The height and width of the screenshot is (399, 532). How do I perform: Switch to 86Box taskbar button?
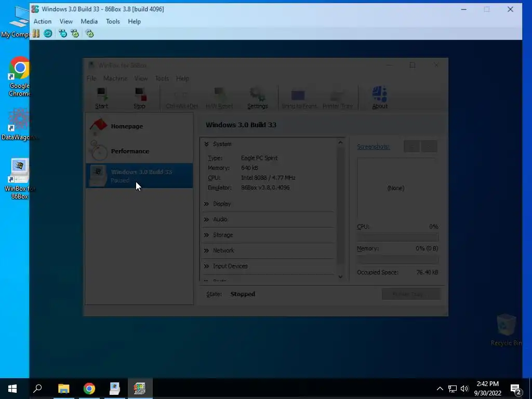pyautogui.click(x=140, y=389)
